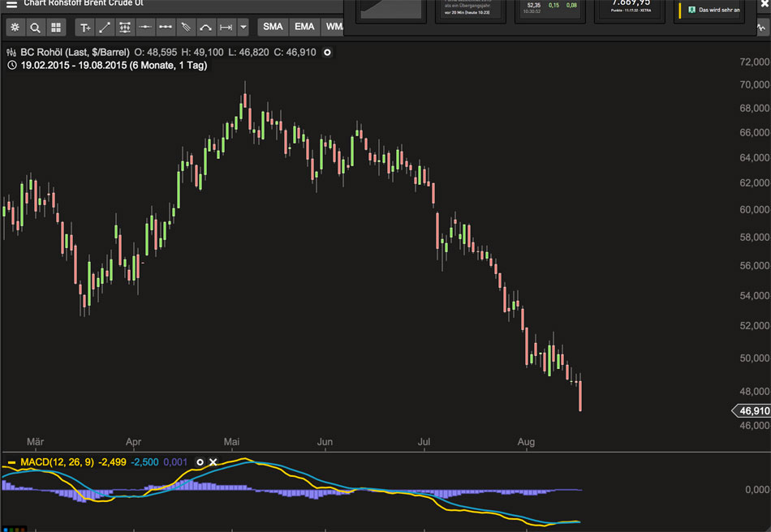Select the pitchfork channel tool
Image resolution: width=771 pixels, height=532 pixels.
click(x=185, y=28)
